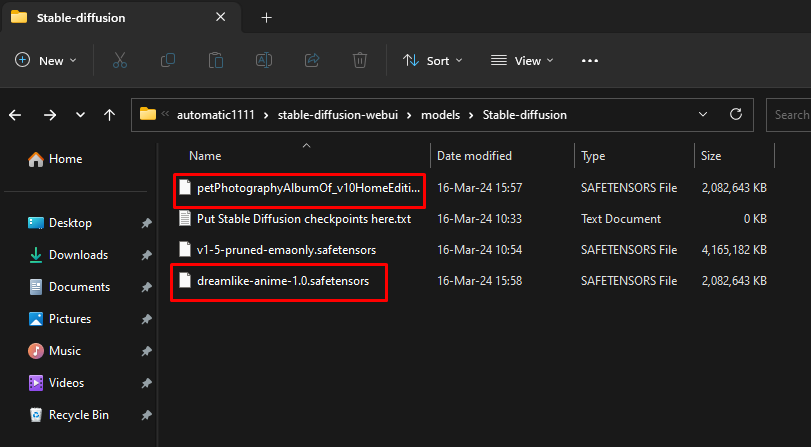Go up one folder level
This screenshot has width=811, height=447.
[x=109, y=115]
